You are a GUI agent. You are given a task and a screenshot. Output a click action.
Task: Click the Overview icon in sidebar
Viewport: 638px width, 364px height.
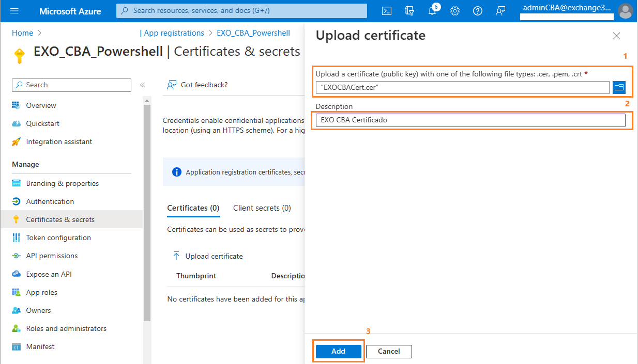pyautogui.click(x=16, y=105)
